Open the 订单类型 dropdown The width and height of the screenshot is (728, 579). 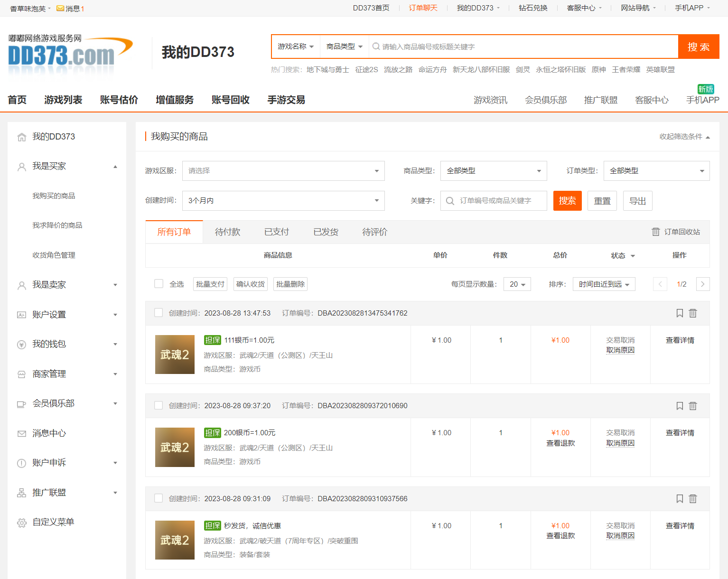[657, 171]
